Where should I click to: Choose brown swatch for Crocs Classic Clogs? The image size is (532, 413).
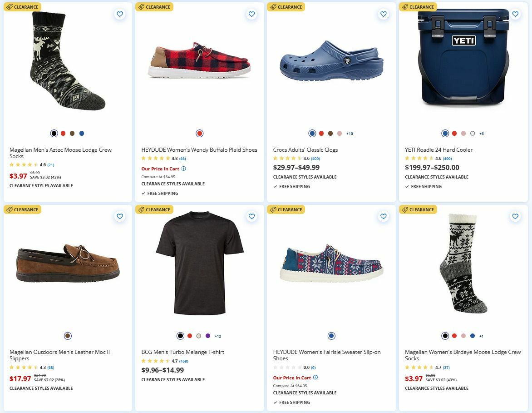coord(330,134)
